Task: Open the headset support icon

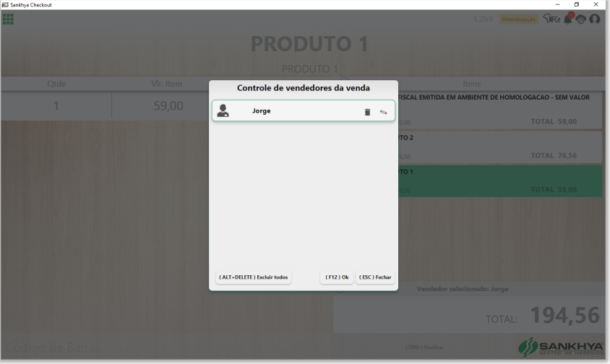Action: tap(594, 19)
